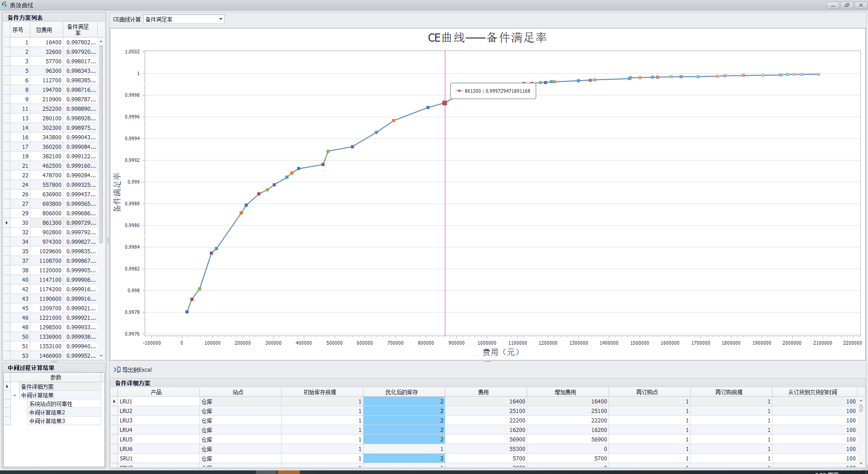Select the 中间计算结果3 tree item
Viewport: 868px width, 474px height.
click(47, 421)
